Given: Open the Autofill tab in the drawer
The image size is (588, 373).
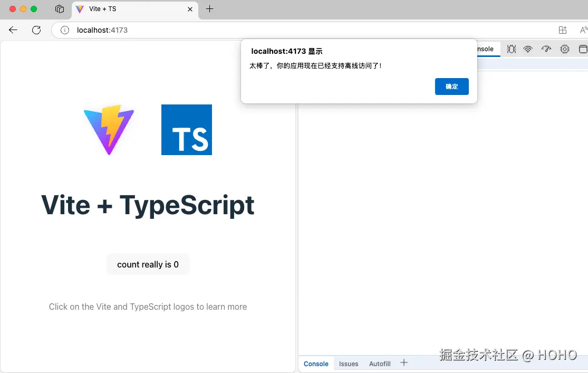Looking at the screenshot, I should tap(380, 364).
